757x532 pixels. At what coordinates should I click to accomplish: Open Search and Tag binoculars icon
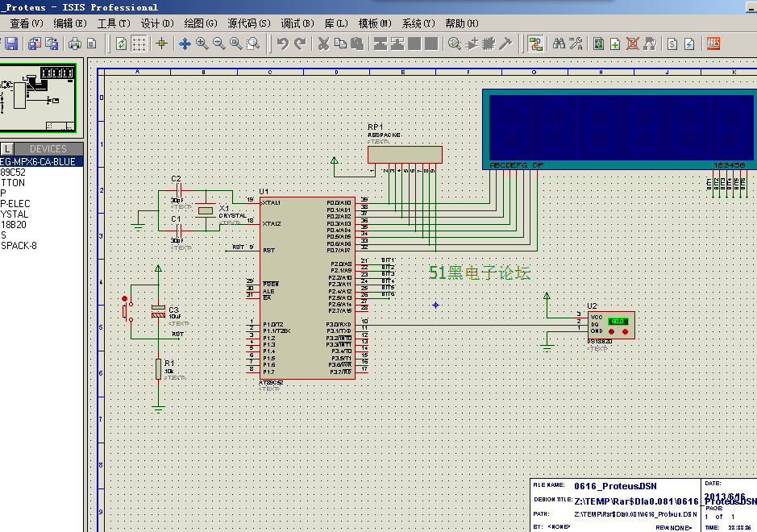click(x=559, y=44)
